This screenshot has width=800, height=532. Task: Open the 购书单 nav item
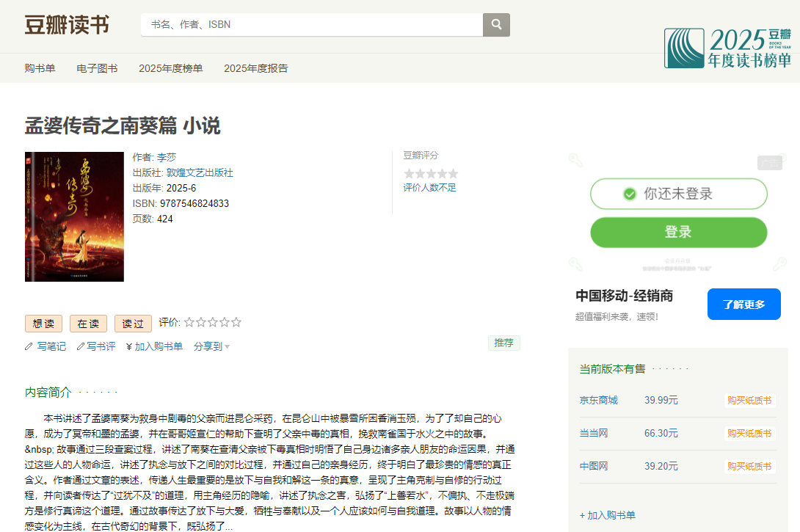point(40,68)
